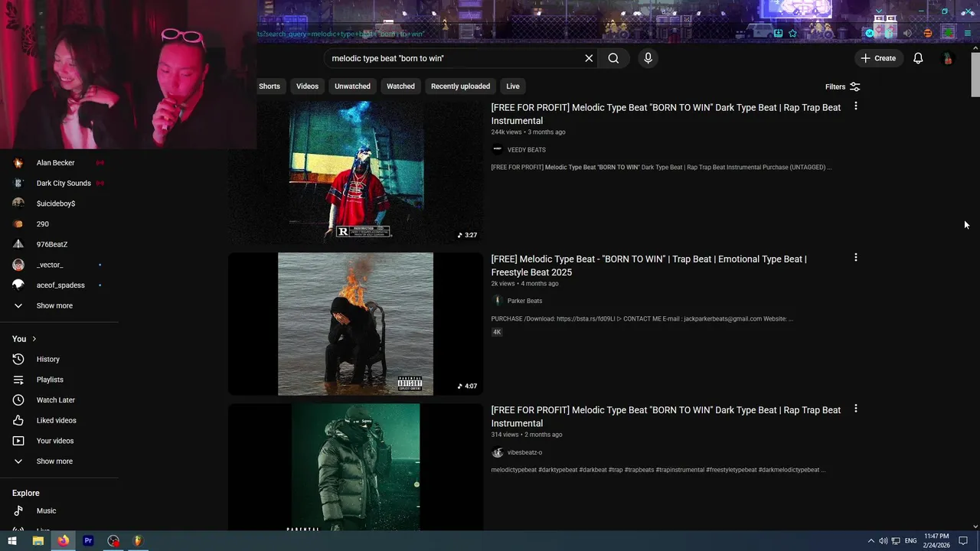The width and height of the screenshot is (980, 551).
Task: Open more options for VEEDY BEATS video
Action: point(856,106)
